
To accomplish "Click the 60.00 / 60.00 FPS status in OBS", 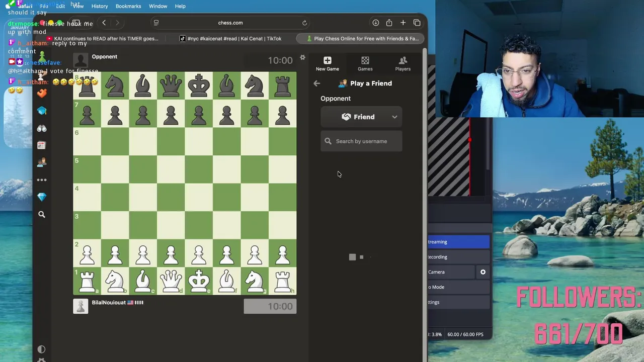I will click(465, 334).
